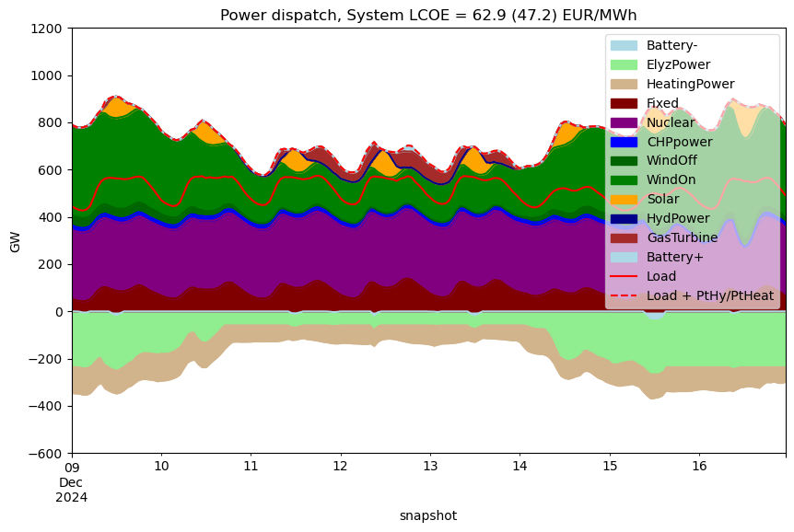Select the 'WindOn' legend label
794x532 pixels.
click(x=671, y=180)
